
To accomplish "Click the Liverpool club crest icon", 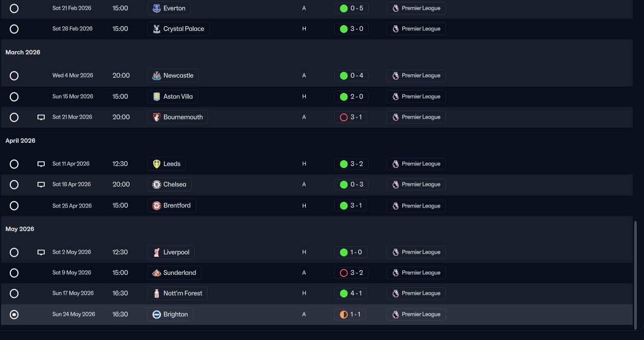I will 157,252.
